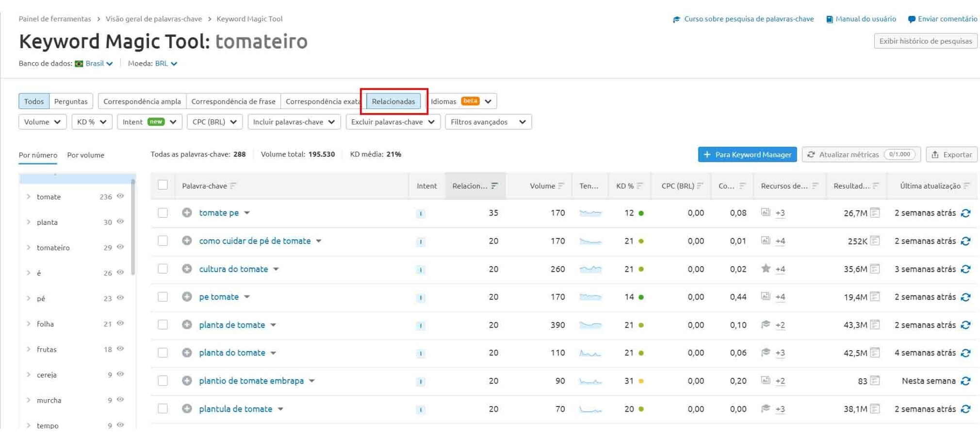980x441 pixels.
Task: Click Atualizar métricas button
Action: (x=861, y=155)
